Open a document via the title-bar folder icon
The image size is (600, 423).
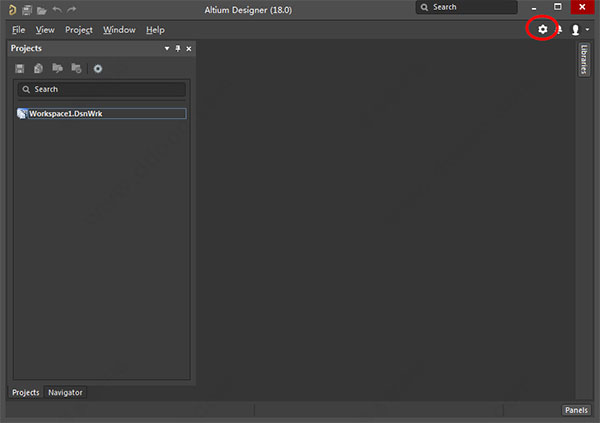42,10
